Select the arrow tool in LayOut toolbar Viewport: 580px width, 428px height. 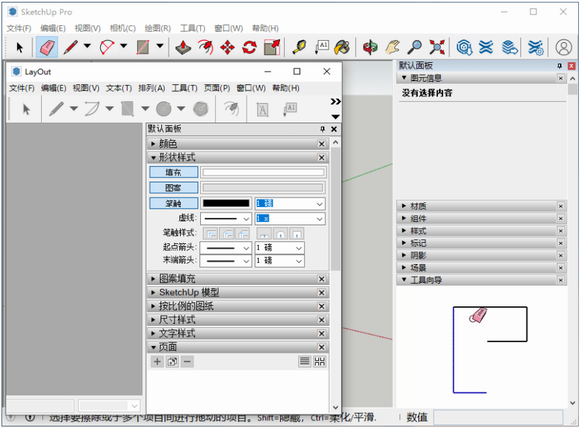click(x=26, y=109)
